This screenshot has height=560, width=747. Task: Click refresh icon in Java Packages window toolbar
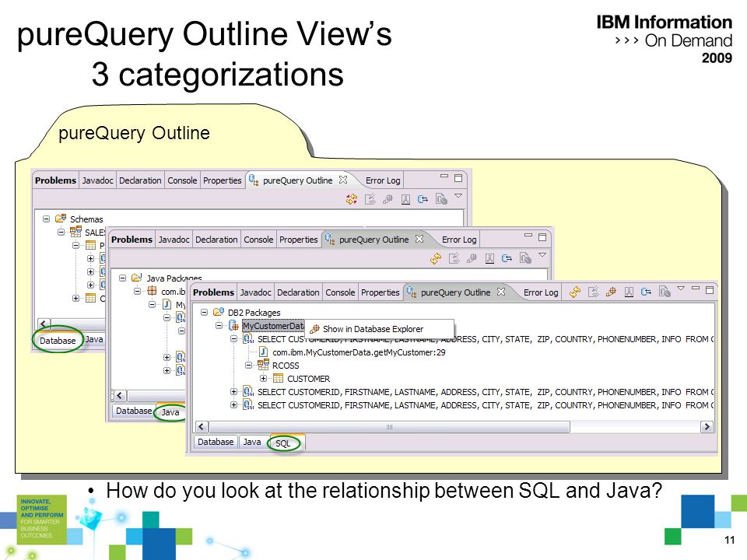(436, 258)
